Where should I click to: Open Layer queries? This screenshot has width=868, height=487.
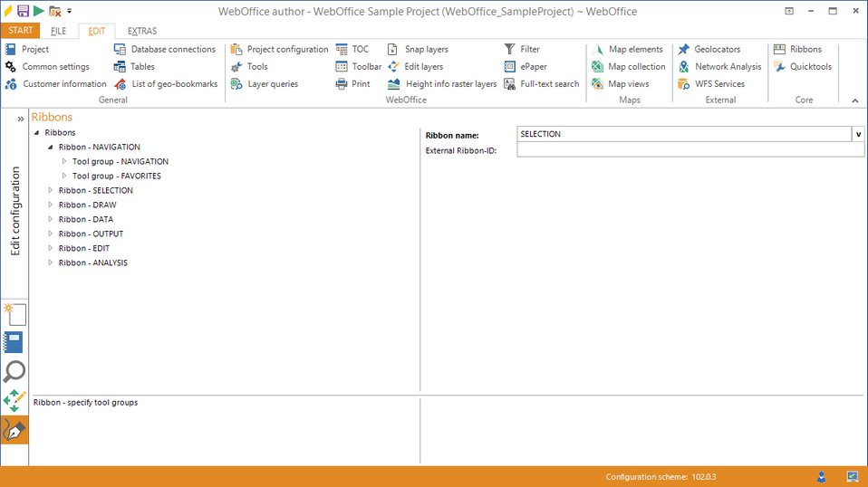point(264,84)
